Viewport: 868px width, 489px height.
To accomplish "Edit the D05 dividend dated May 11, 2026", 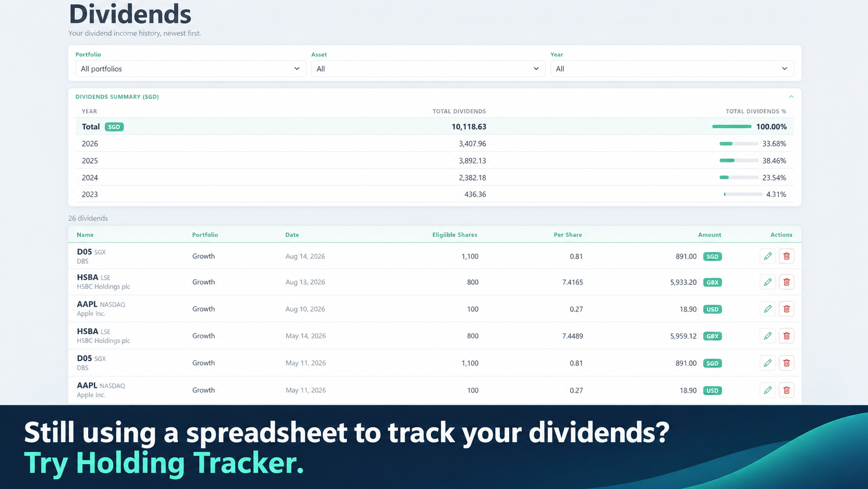I will (767, 363).
